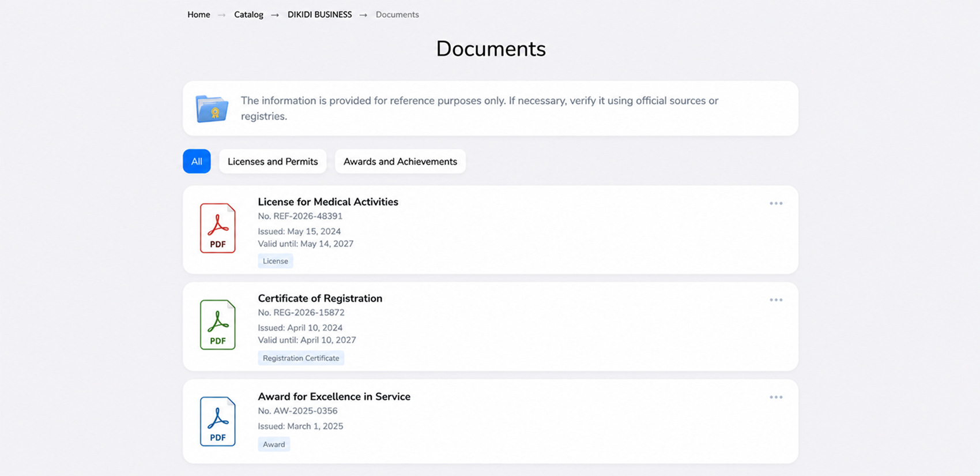Click the text Valid until: April 10, 2027

(307, 340)
